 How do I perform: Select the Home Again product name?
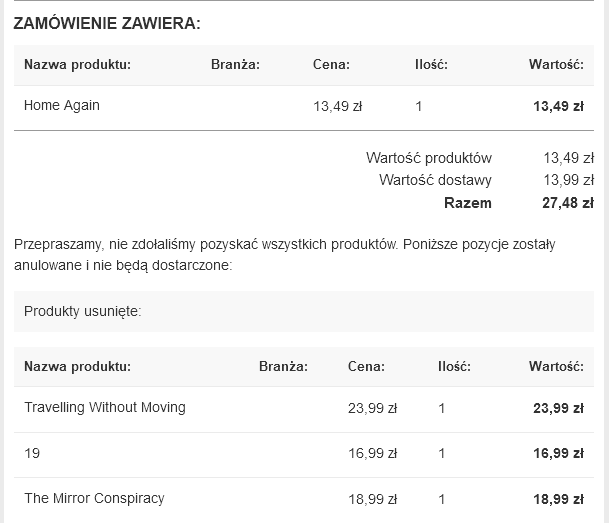[x=62, y=105]
